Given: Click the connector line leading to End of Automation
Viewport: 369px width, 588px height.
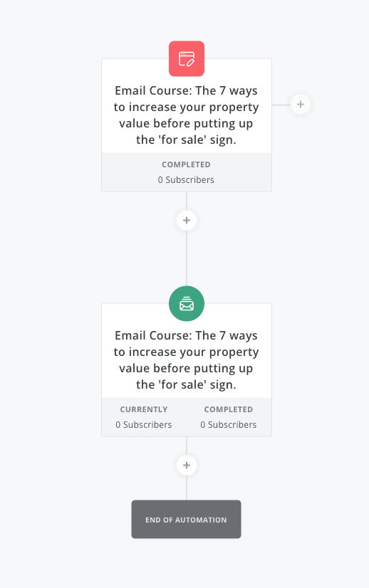Looking at the screenshot, I should pyautogui.click(x=187, y=488).
